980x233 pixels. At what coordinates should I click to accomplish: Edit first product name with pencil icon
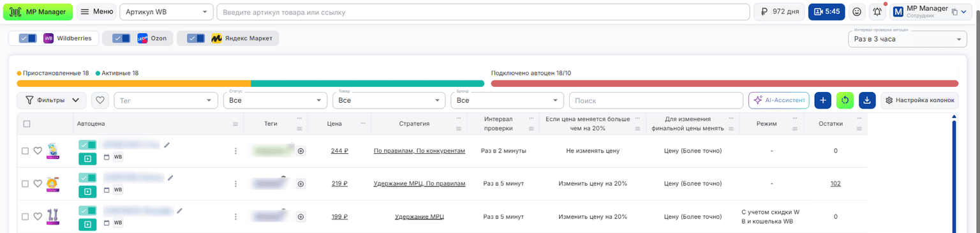click(167, 145)
